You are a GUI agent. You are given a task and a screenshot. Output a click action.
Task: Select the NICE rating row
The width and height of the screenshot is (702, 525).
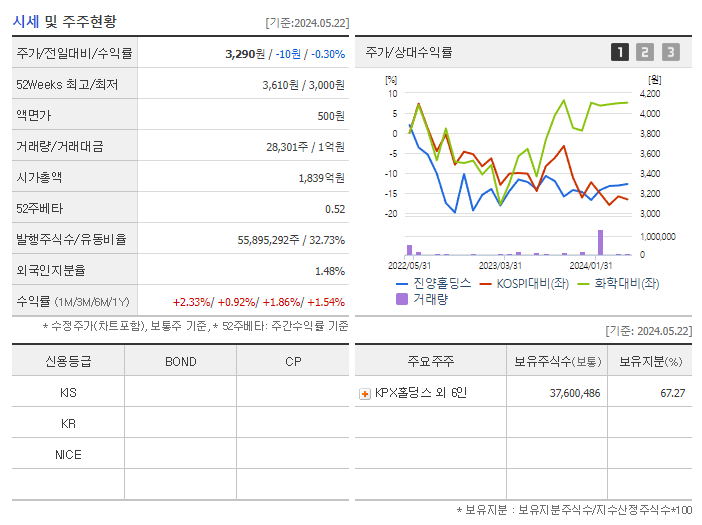180,454
